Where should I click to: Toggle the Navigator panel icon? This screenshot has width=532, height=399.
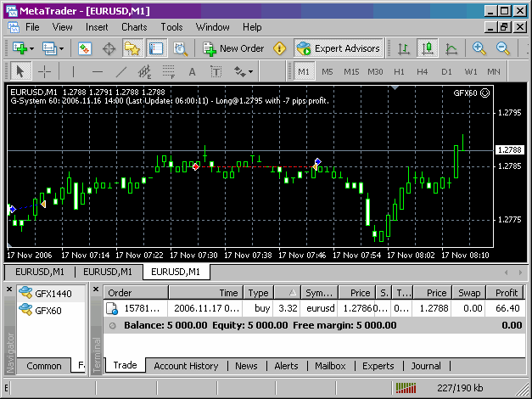[132, 48]
